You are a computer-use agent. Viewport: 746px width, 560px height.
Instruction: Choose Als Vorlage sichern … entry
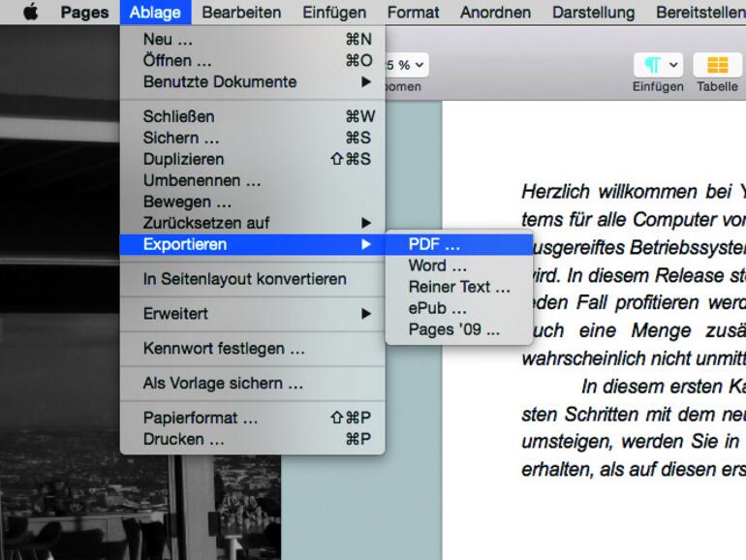[253, 384]
